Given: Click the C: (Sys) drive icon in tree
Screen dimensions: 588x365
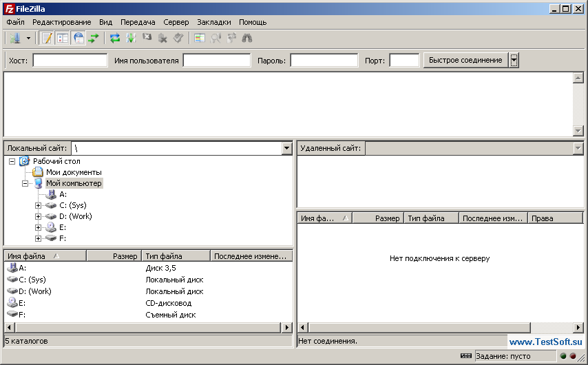Looking at the screenshot, I should [x=51, y=205].
